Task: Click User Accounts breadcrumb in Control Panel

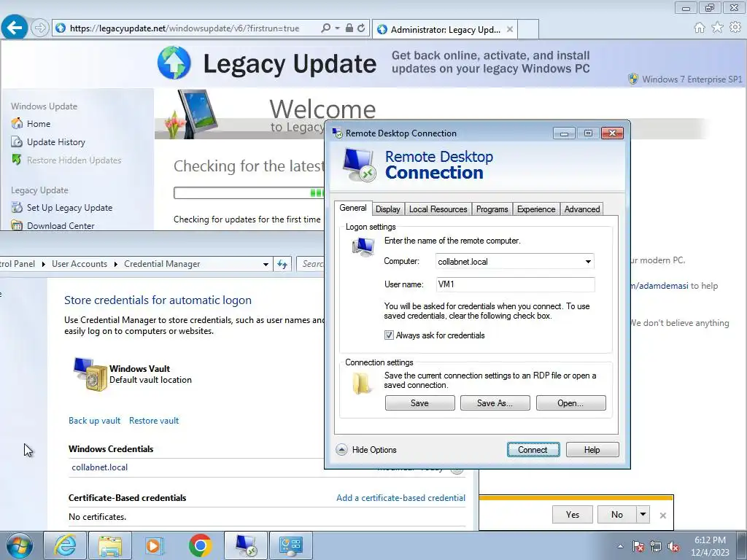Action: click(80, 264)
